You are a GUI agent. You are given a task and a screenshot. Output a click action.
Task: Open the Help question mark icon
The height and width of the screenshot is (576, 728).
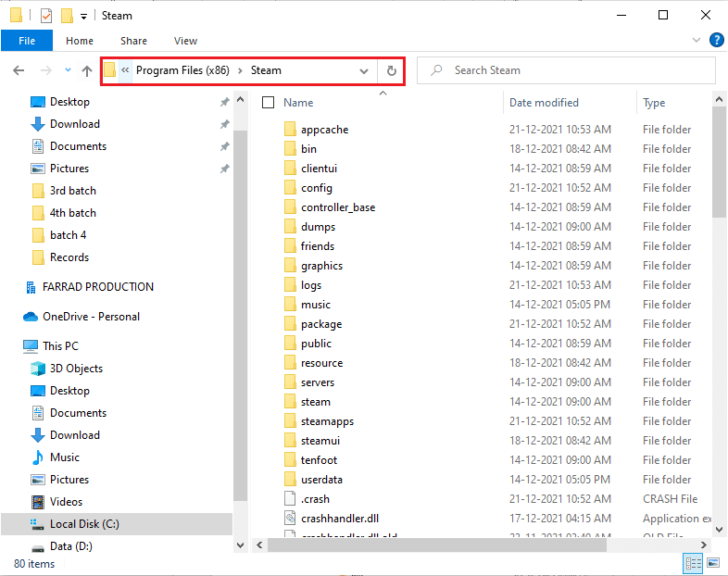click(x=716, y=40)
